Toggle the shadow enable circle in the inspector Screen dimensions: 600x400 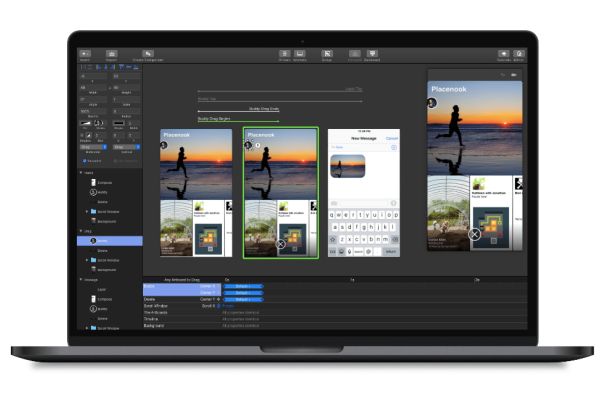(x=82, y=135)
